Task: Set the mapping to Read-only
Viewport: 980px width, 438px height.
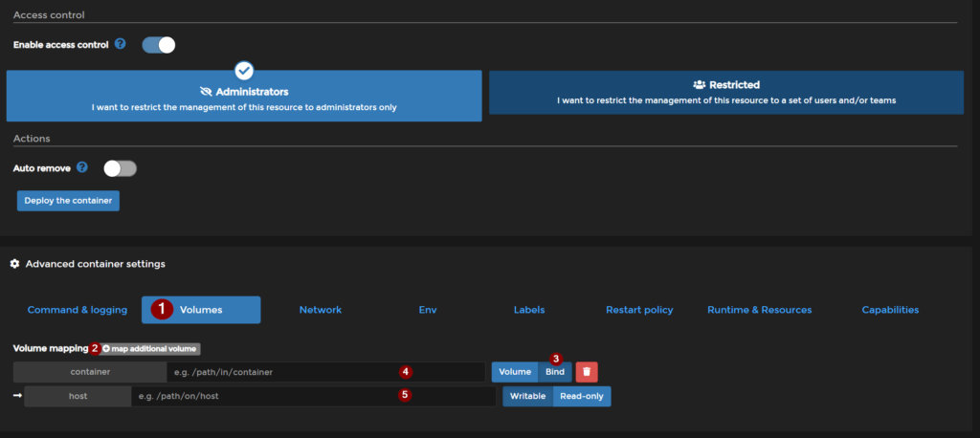Action: pyautogui.click(x=581, y=396)
